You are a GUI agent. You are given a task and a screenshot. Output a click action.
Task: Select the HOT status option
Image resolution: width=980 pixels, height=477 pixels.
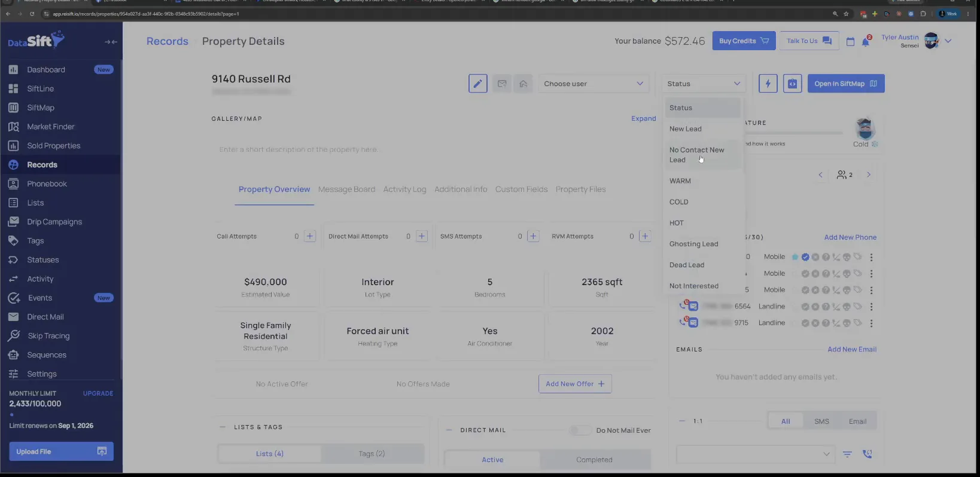tap(703, 223)
